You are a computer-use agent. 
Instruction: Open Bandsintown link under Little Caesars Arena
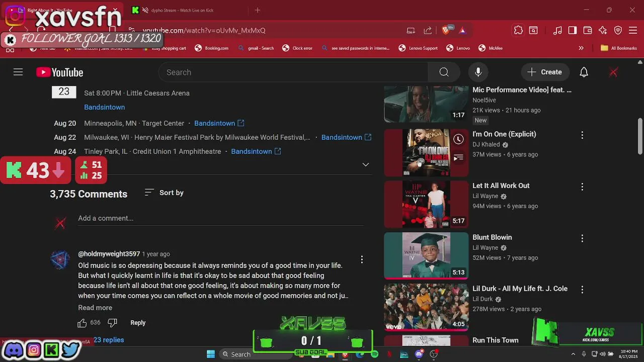(104, 107)
